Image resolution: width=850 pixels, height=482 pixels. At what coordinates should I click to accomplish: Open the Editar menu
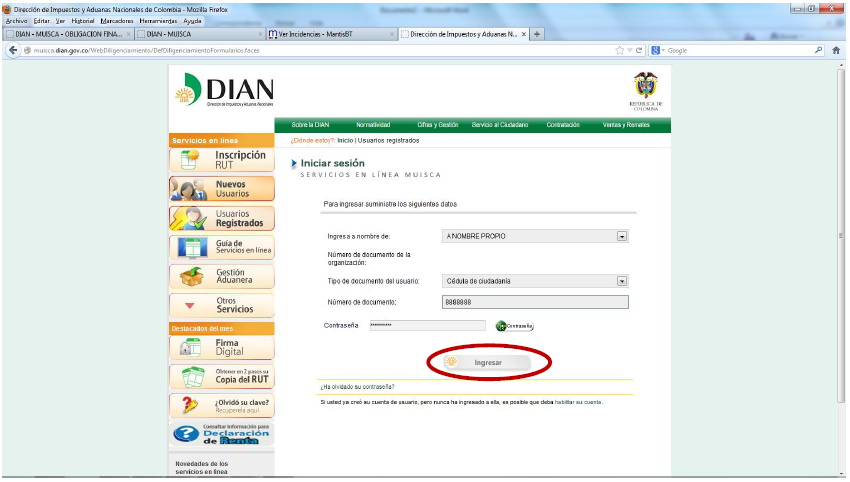click(x=41, y=21)
